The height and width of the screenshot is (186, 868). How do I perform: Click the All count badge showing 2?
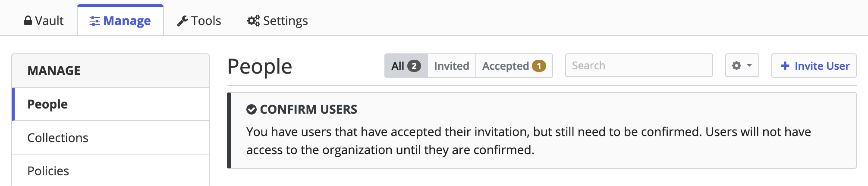click(x=414, y=66)
